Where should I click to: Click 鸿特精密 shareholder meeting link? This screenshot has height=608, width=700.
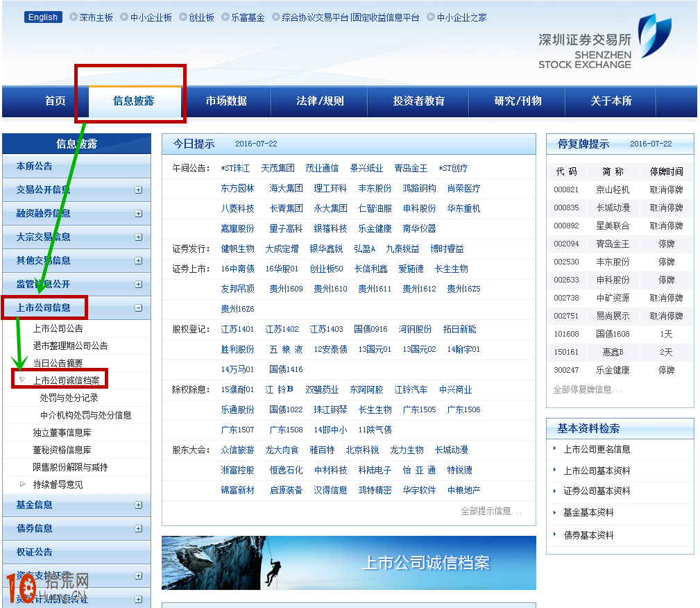pos(375,490)
